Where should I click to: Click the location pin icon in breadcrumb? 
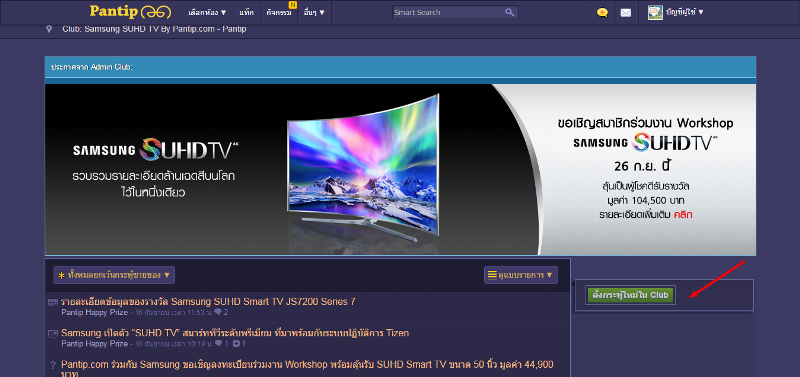(x=49, y=29)
